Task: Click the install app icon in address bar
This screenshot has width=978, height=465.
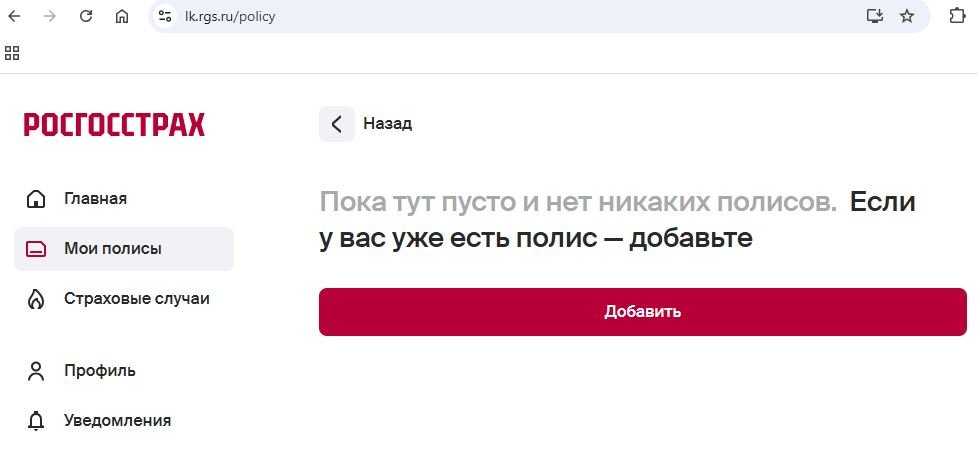Action: (875, 16)
